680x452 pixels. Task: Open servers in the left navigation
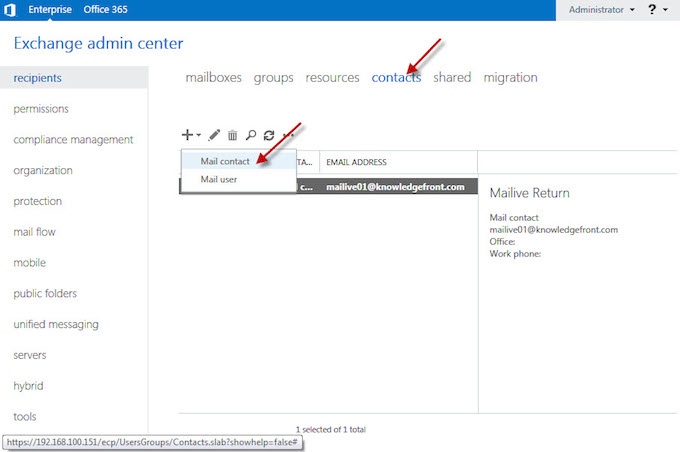click(30, 355)
